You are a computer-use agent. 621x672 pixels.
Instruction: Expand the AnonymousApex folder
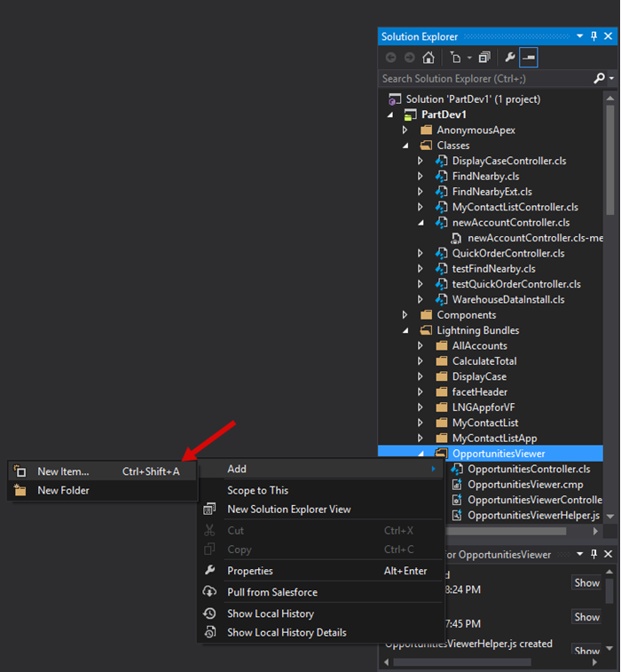click(x=405, y=130)
